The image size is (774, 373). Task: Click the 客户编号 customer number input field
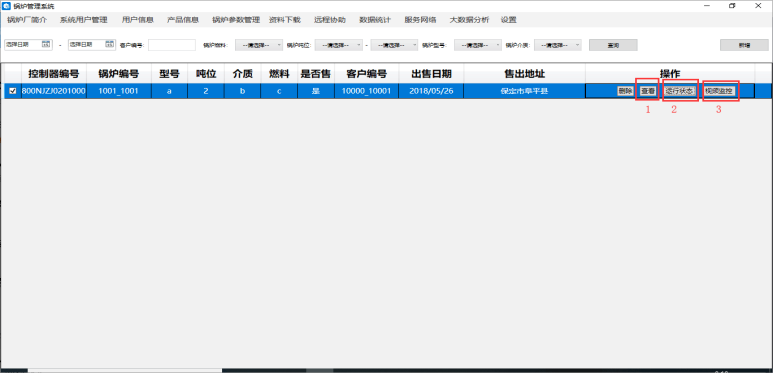(x=172, y=45)
